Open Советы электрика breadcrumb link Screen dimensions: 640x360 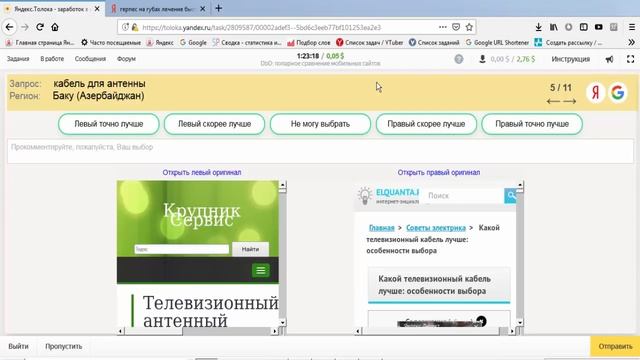[436, 228]
